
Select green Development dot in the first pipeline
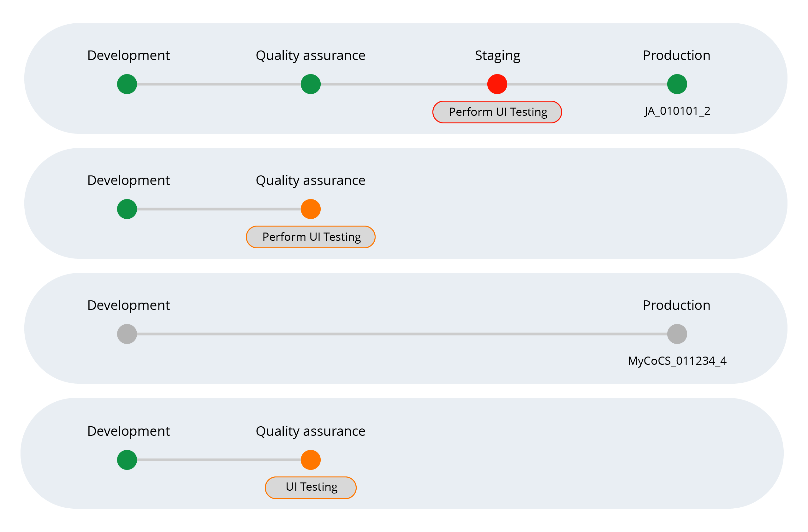(127, 84)
